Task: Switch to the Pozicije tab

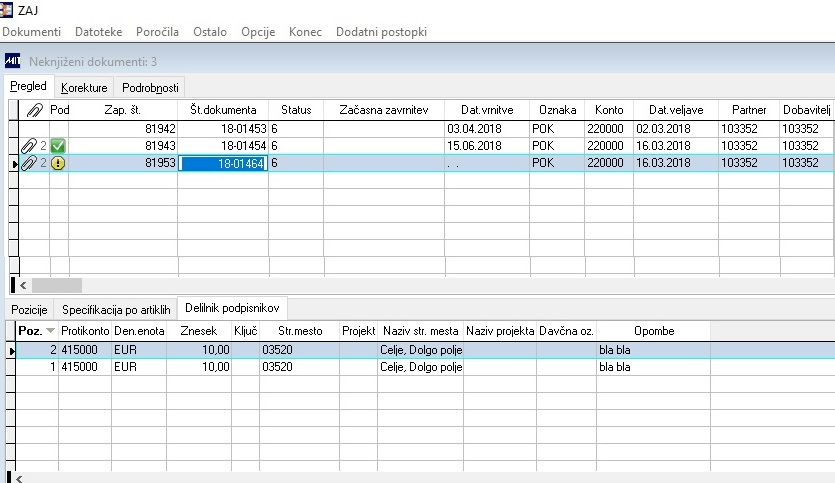Action: coord(29,310)
